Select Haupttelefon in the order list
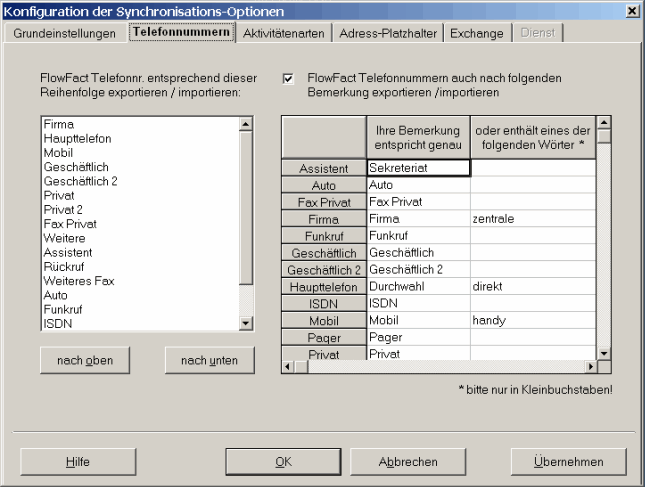 pyautogui.click(x=141, y=139)
